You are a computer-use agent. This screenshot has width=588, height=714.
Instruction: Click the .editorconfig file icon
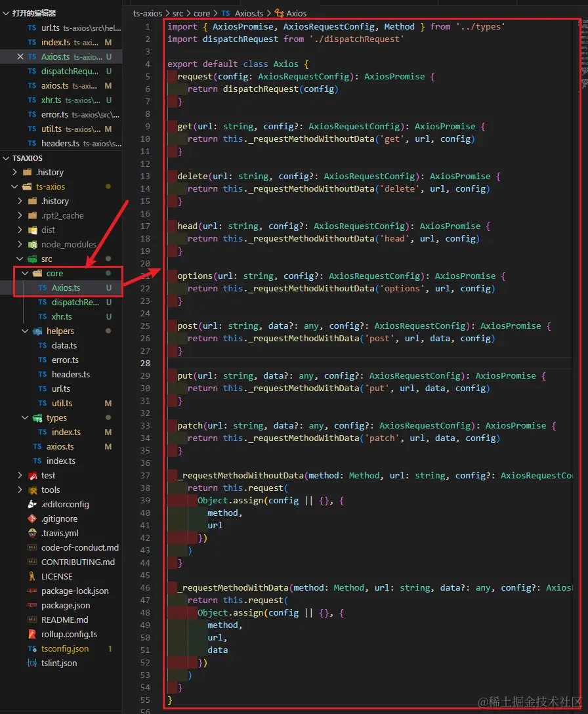(x=32, y=504)
